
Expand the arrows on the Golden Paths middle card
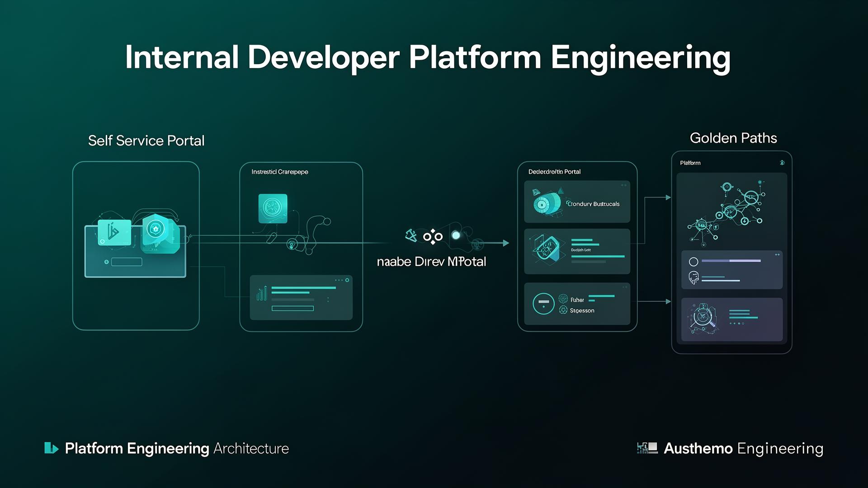coord(777,255)
